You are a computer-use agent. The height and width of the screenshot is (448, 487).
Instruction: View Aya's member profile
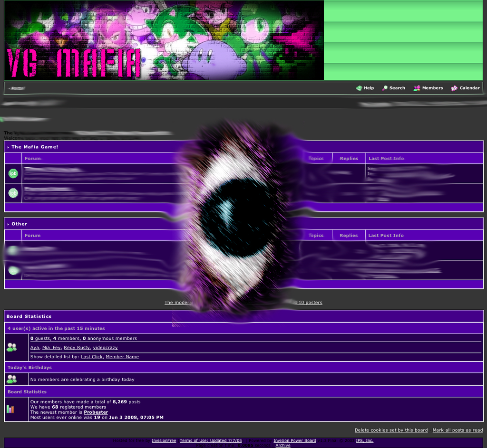coord(34,347)
